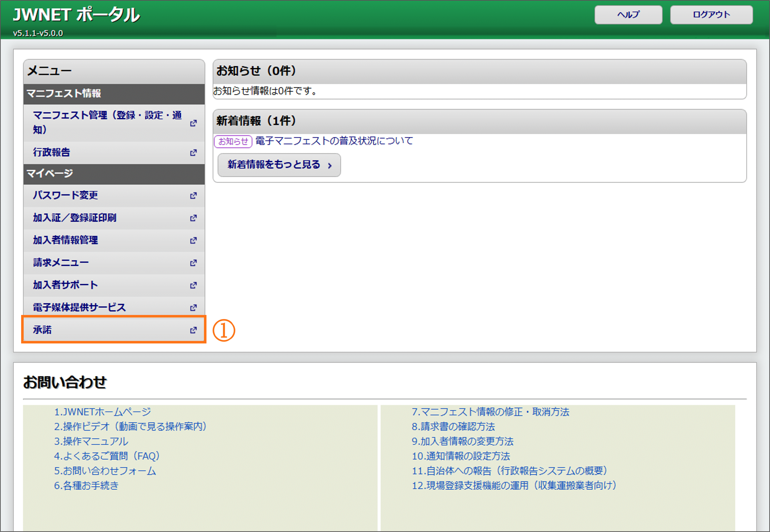Click external-link icon beside 加入者サポート
Viewport: 770px width, 532px height.
(x=193, y=285)
